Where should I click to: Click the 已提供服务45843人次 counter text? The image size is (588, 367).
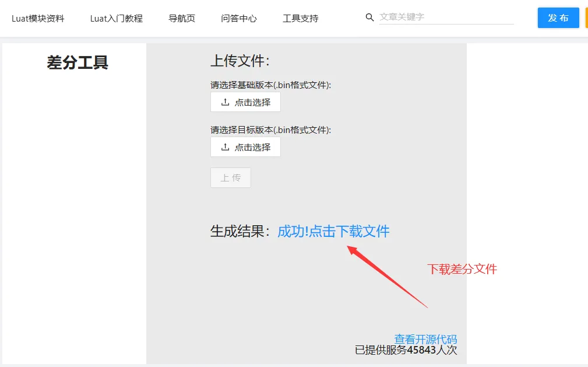click(406, 350)
